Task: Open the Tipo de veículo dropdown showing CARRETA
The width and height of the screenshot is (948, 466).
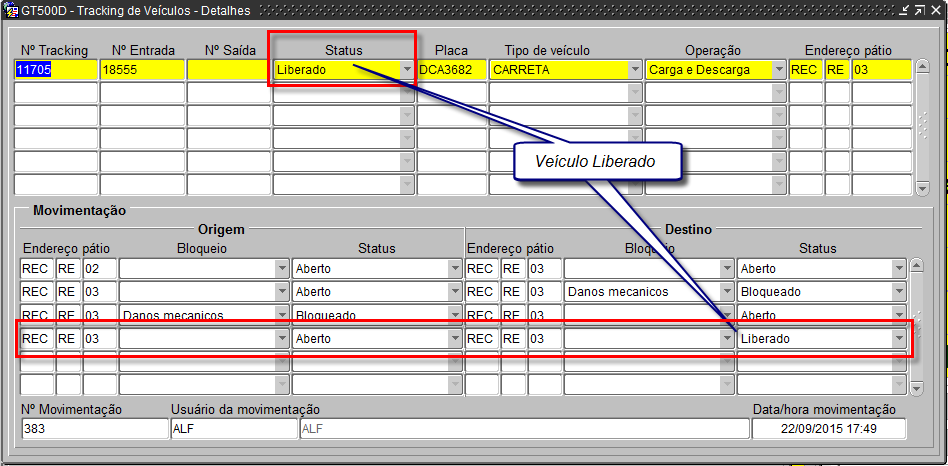Action: tap(635, 70)
